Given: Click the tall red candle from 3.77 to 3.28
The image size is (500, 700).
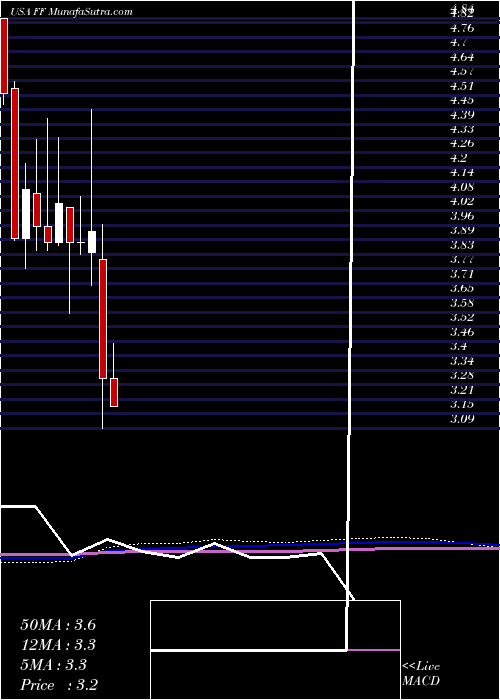Looking at the screenshot, I should (x=103, y=319).
